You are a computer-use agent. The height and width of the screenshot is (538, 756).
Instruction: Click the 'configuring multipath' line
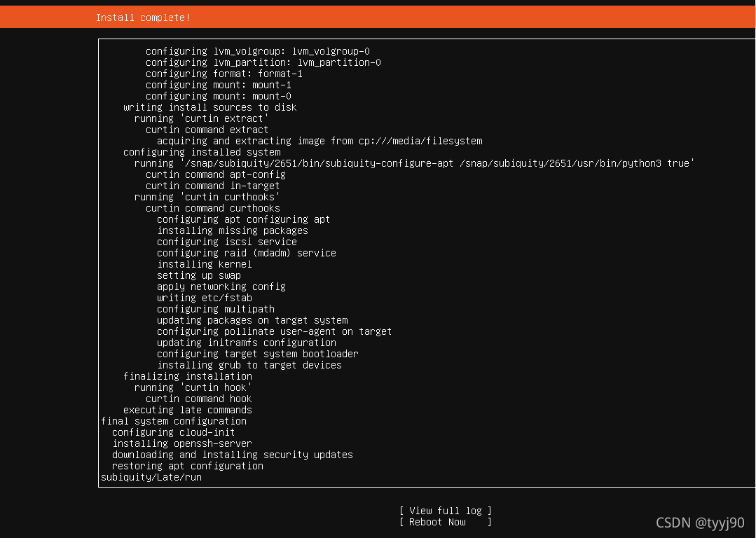point(216,309)
